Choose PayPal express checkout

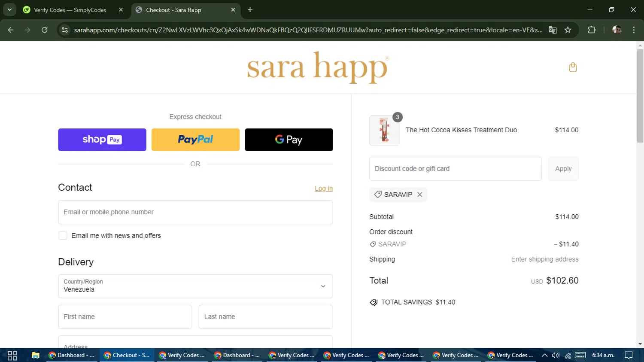195,140
